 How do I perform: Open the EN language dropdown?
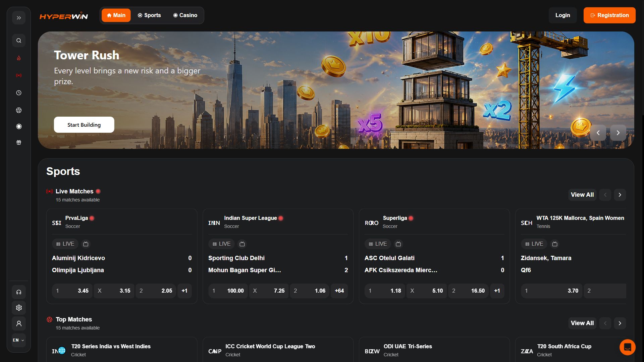coord(19,340)
